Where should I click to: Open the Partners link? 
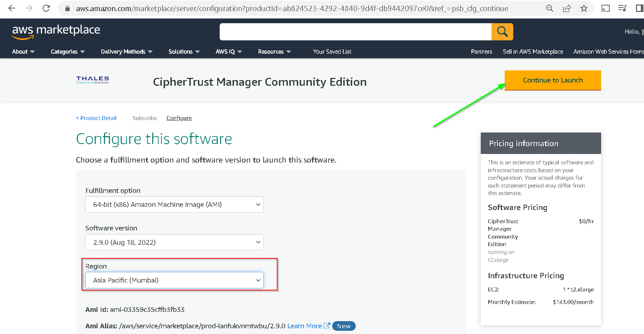pyautogui.click(x=481, y=51)
